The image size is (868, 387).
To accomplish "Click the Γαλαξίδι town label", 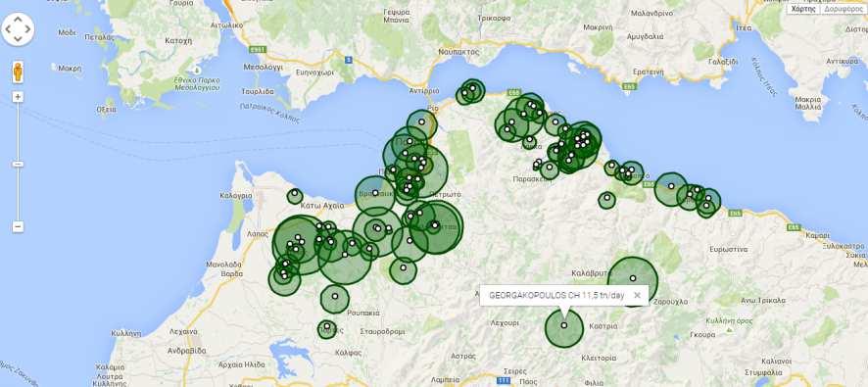I will [722, 62].
